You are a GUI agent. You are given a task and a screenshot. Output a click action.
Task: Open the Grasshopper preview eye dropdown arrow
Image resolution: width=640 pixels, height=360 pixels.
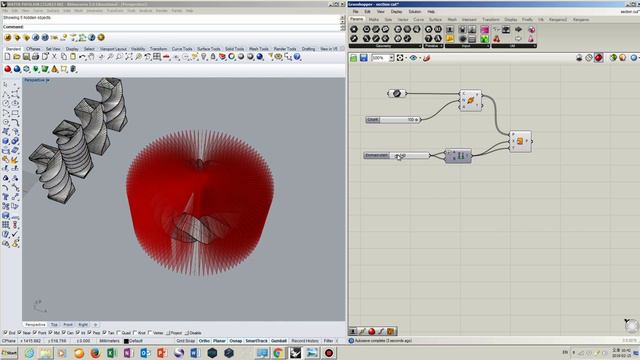(419, 58)
